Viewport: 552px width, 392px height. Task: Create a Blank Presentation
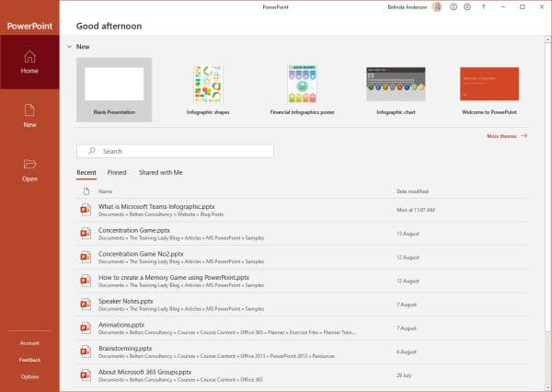(114, 90)
